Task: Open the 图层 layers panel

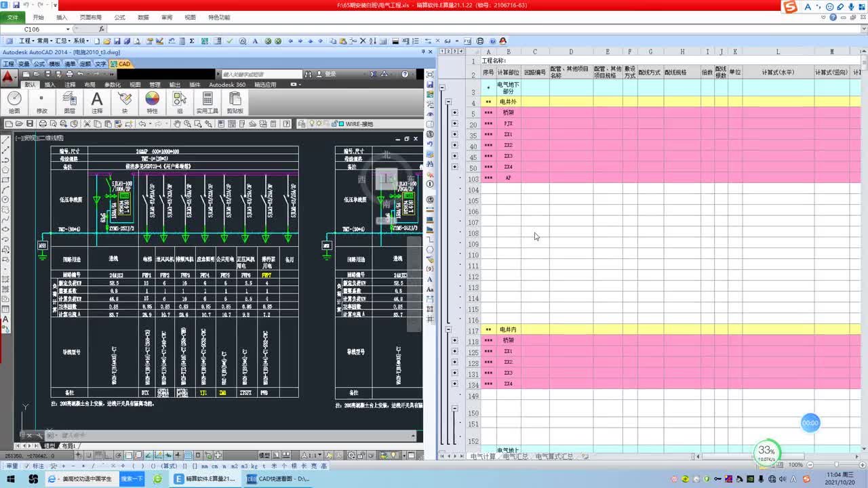Action: [69, 102]
